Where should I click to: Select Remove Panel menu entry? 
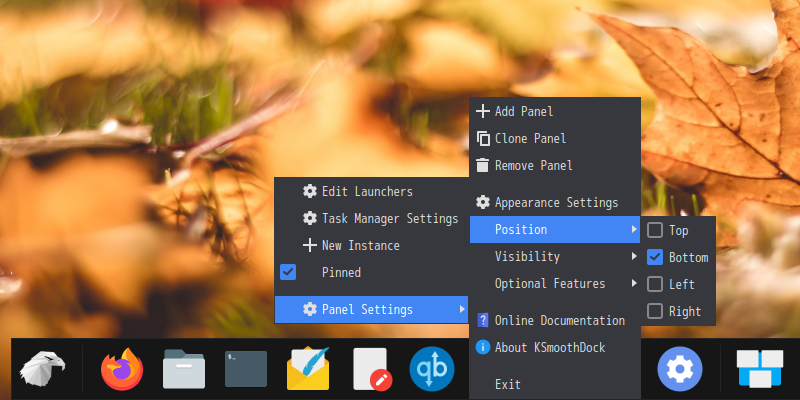pos(555,165)
